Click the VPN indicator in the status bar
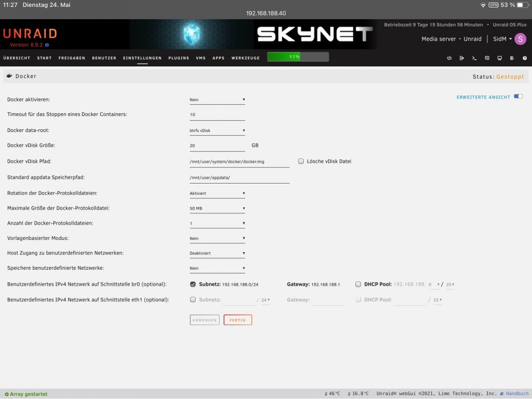This screenshot has height=399, width=532. (493, 5)
